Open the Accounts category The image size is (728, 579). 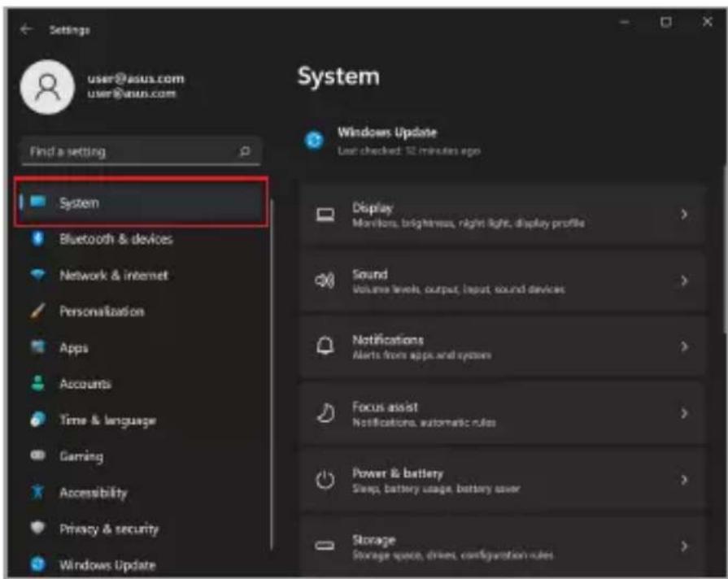pyautogui.click(x=142, y=384)
